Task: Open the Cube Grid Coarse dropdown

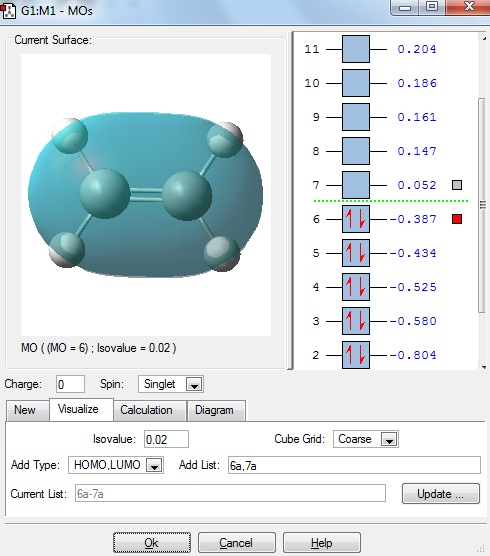Action: pyautogui.click(x=389, y=439)
